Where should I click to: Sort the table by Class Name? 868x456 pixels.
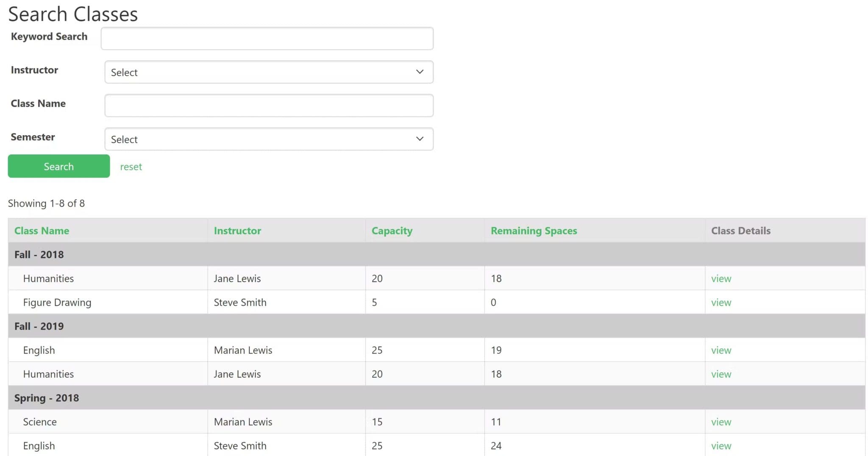pyautogui.click(x=42, y=230)
